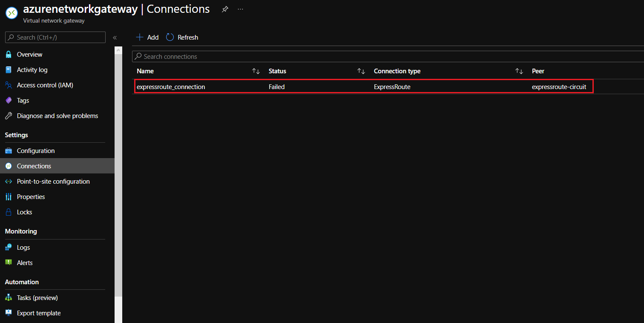Click the Monitoring section heading
The image size is (644, 323).
[21, 231]
